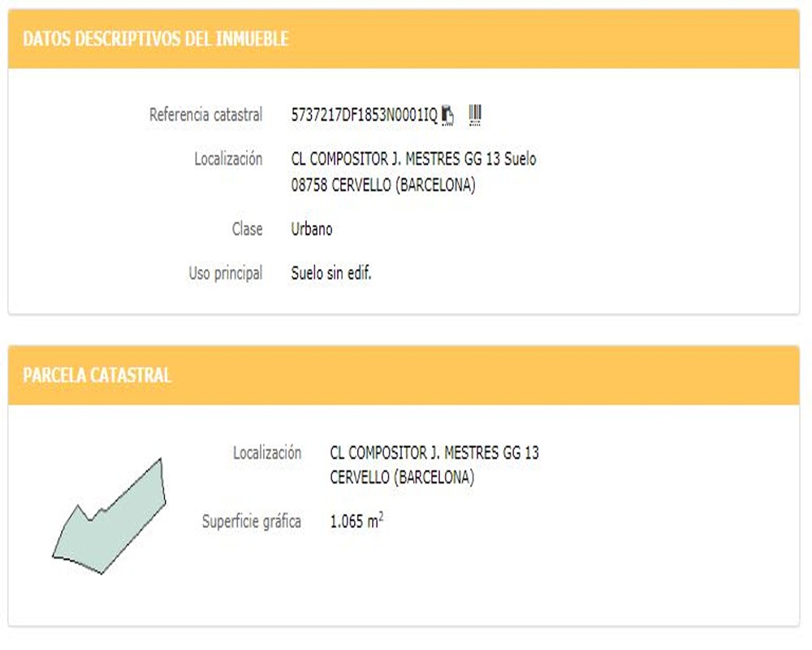Click the Superficie gráfica label
Viewport: 812px width, 650px height.
click(251, 522)
